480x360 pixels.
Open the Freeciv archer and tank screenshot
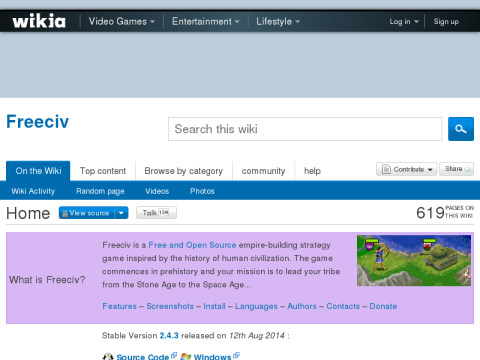coord(414,260)
